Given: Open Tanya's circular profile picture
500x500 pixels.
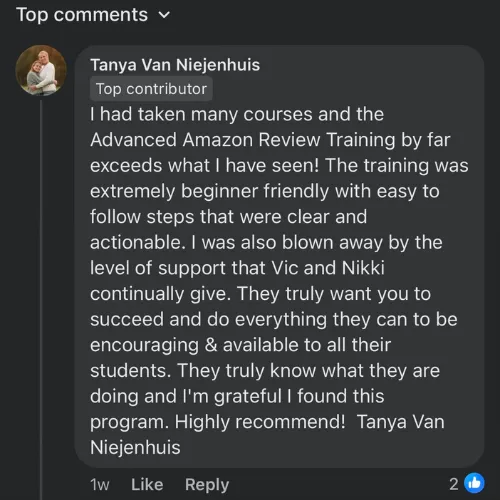Looking at the screenshot, I should [x=41, y=70].
